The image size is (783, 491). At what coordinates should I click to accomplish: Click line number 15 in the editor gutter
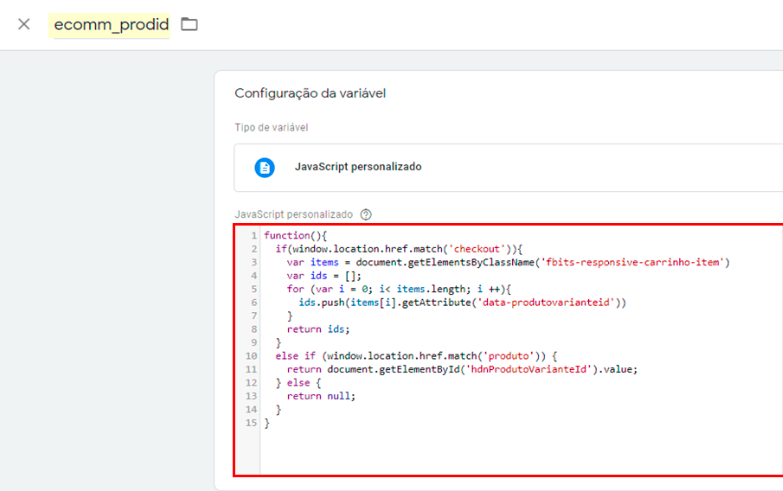(x=251, y=423)
